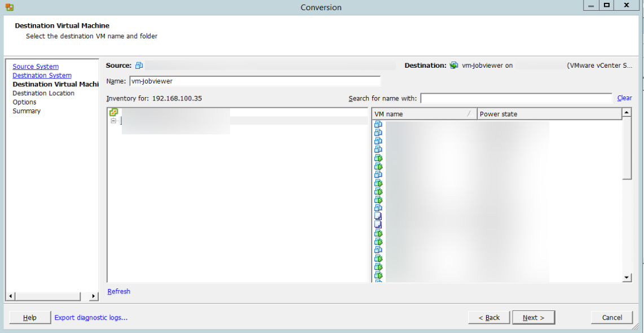Clear the VM name search filter
Screen dimensions: 644x333
tap(624, 98)
